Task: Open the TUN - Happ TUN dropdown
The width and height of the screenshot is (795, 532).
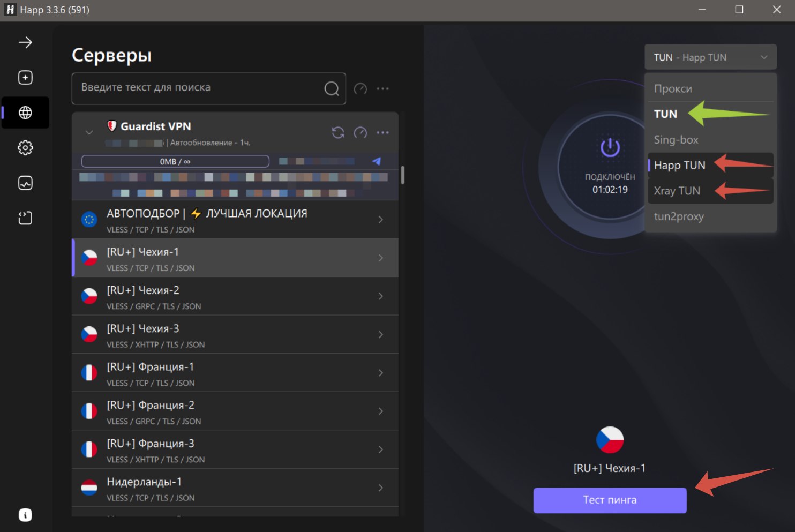Action: pos(710,57)
